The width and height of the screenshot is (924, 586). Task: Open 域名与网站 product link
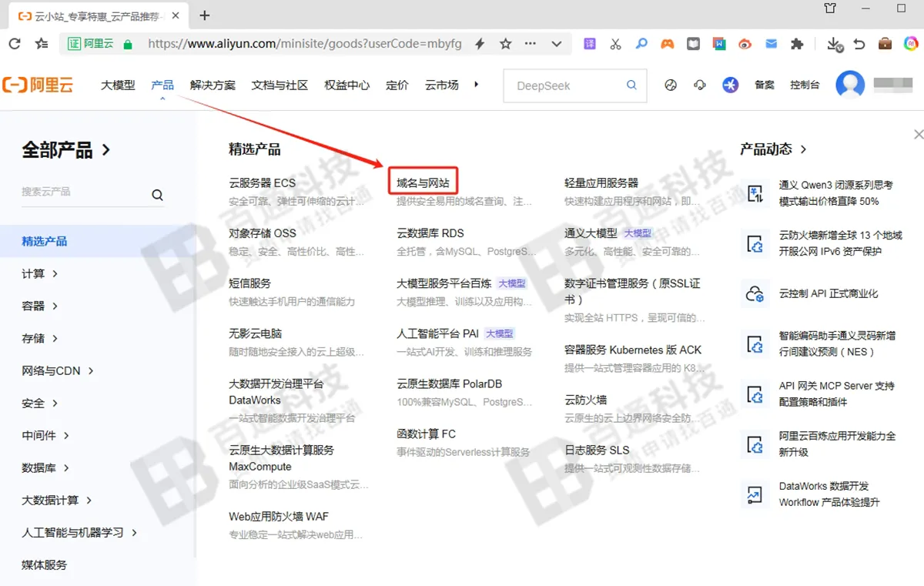click(x=423, y=183)
